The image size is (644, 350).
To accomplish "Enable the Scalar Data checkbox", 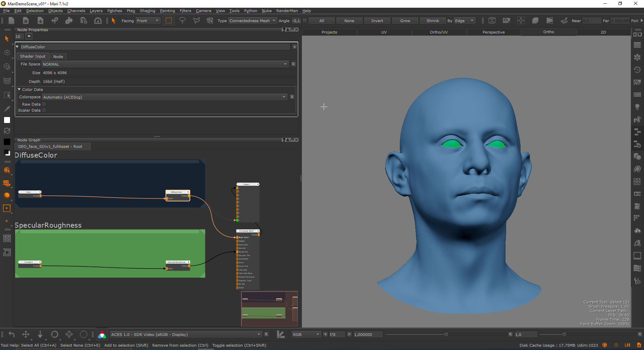I will [x=44, y=110].
